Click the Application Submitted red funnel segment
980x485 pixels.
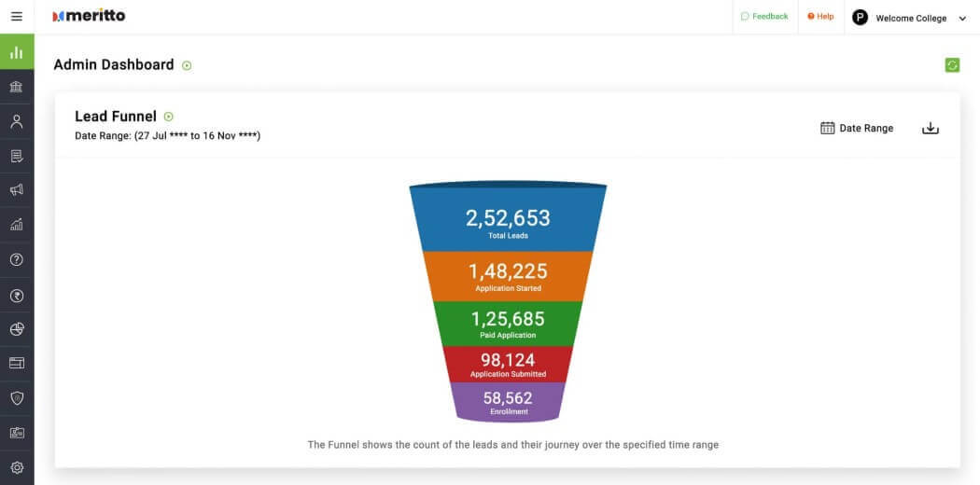[508, 364]
